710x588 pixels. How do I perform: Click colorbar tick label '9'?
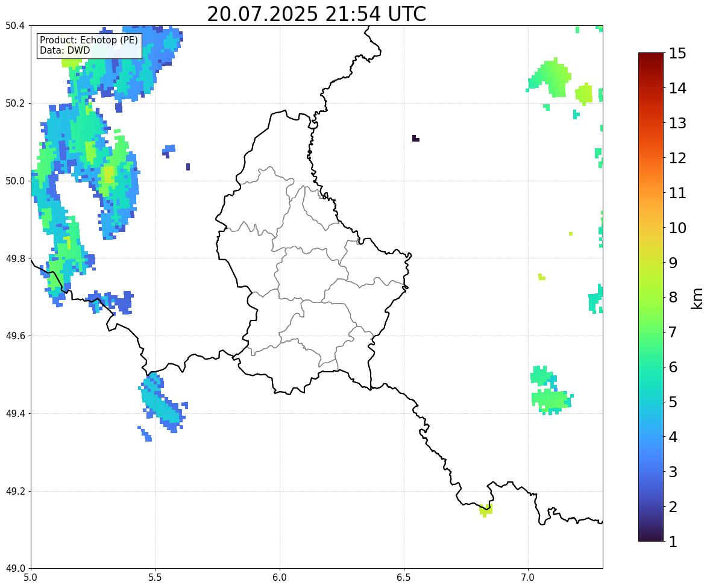(x=673, y=263)
